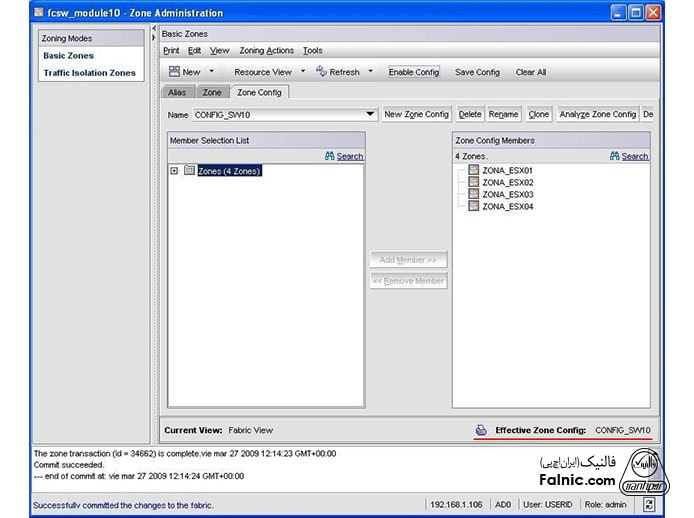Select ZONA_ESX04 in Zone Config Members
The height and width of the screenshot is (518, 694).
507,207
